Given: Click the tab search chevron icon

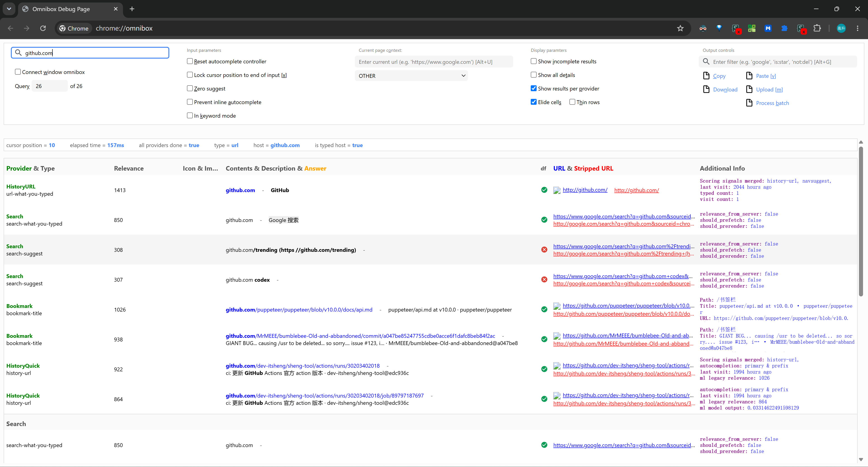Looking at the screenshot, I should coord(9,9).
